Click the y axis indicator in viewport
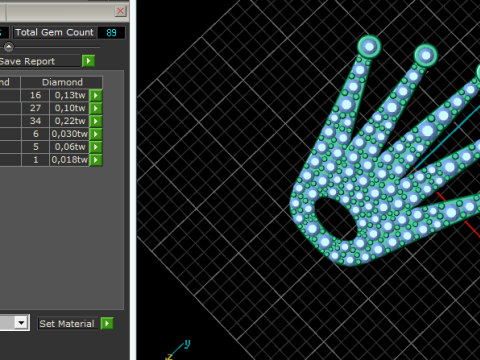480x360 pixels. click(x=187, y=343)
